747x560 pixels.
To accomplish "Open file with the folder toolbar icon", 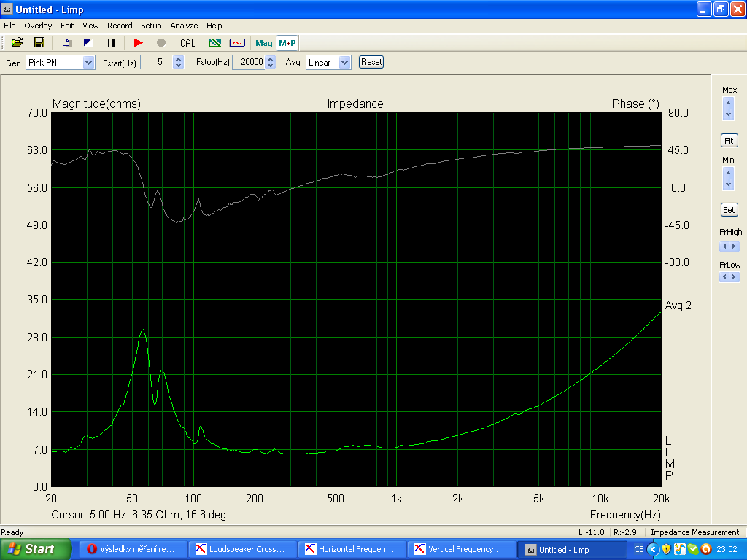I will [x=18, y=43].
